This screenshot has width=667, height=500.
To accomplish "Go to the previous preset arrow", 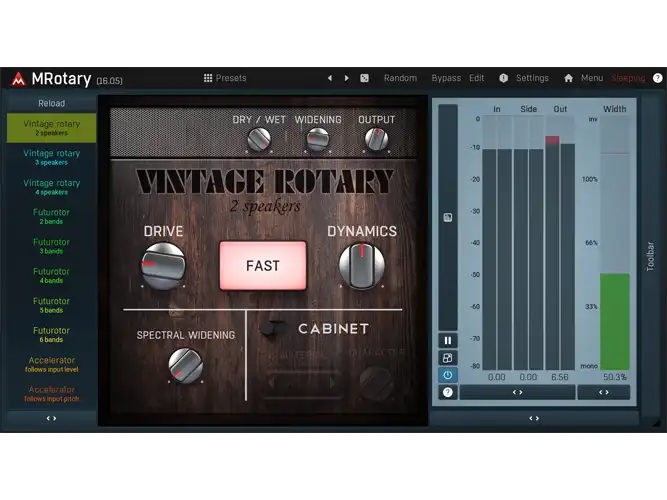I will point(330,78).
